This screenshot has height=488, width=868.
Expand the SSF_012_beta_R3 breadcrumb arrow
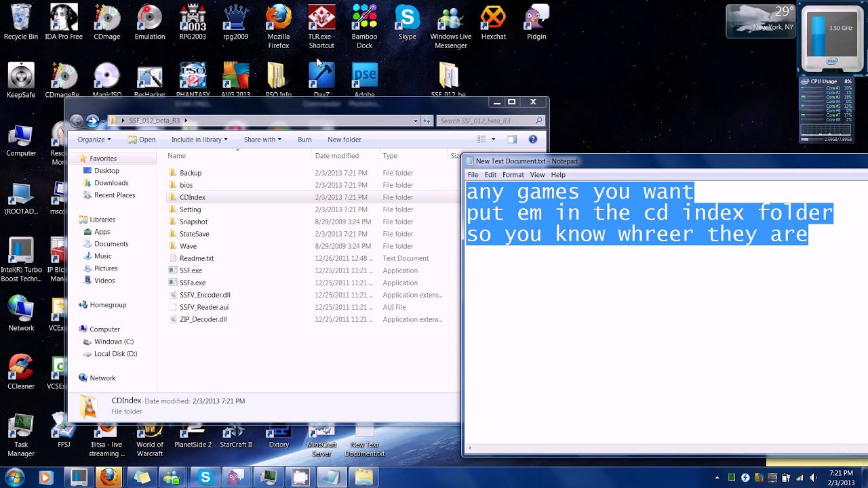coord(186,121)
